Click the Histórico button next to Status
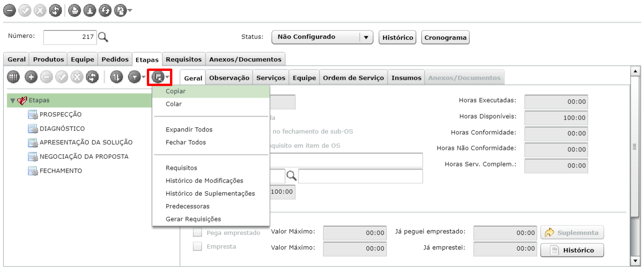The height and width of the screenshot is (269, 644). pyautogui.click(x=398, y=37)
